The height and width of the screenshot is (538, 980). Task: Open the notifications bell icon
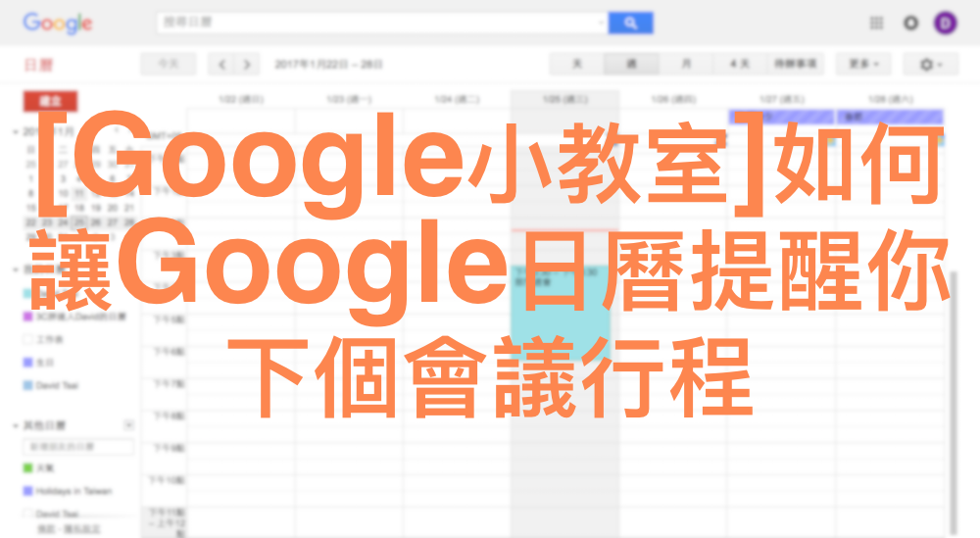pyautogui.click(x=910, y=24)
